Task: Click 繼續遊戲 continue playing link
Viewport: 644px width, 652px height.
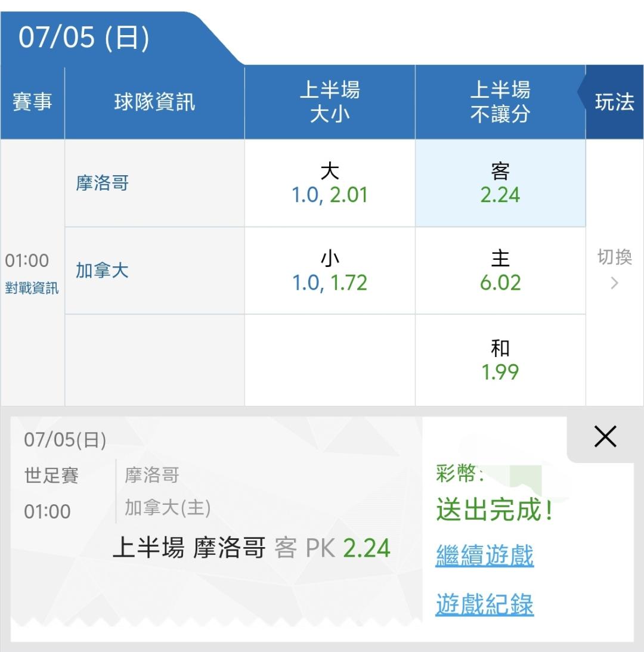Action: pyautogui.click(x=485, y=555)
